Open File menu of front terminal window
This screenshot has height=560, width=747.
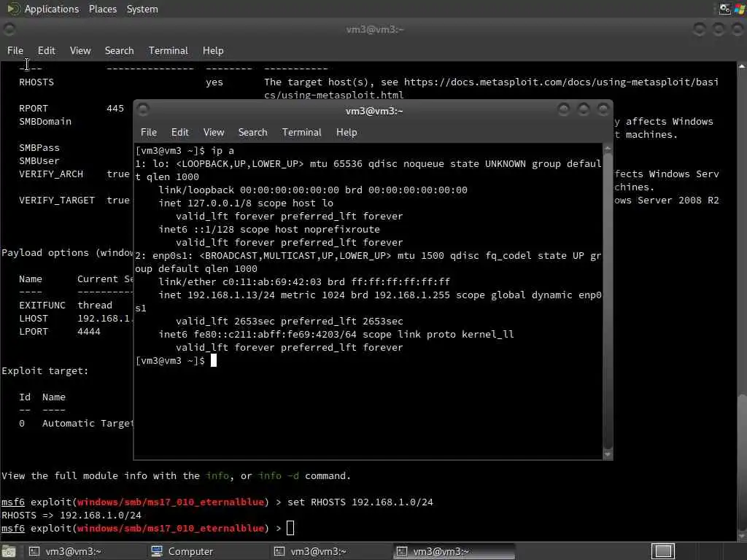(149, 133)
